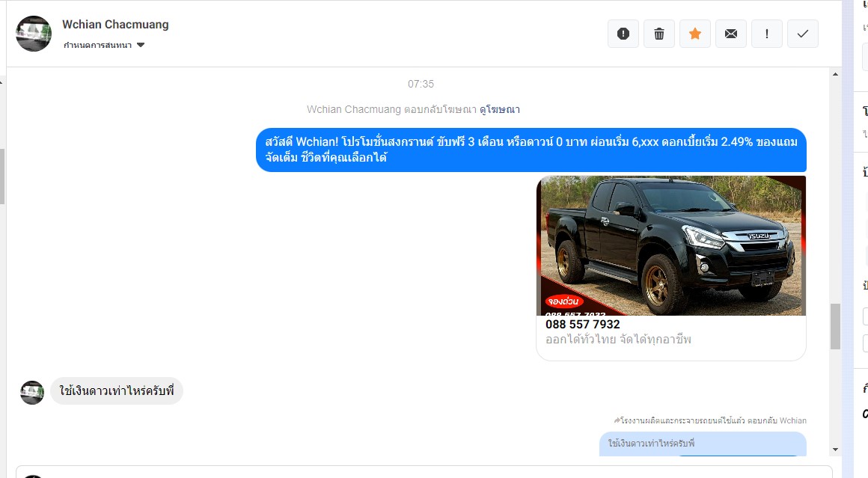This screenshot has height=478, width=868.
Task: Click the reply input field at bottom
Action: coord(424,472)
